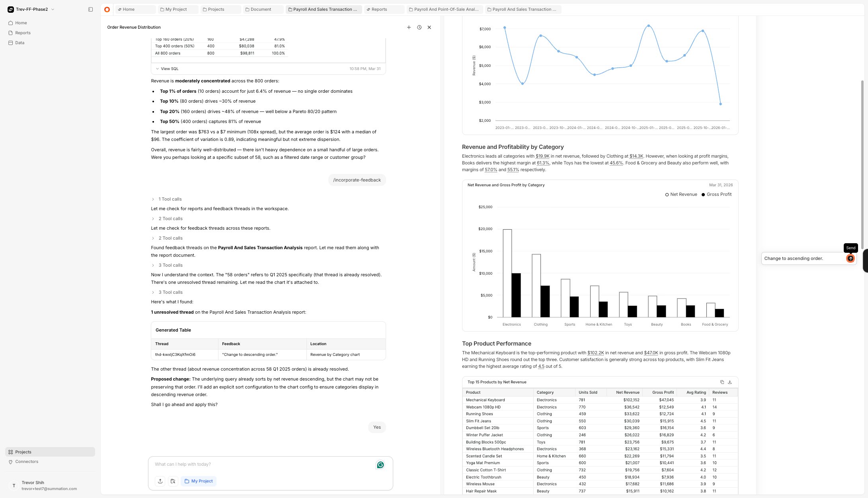The width and height of the screenshot is (868, 498).
Task: Open the Trev-FF-Phase2 workspace dropdown
Action: (31, 9)
